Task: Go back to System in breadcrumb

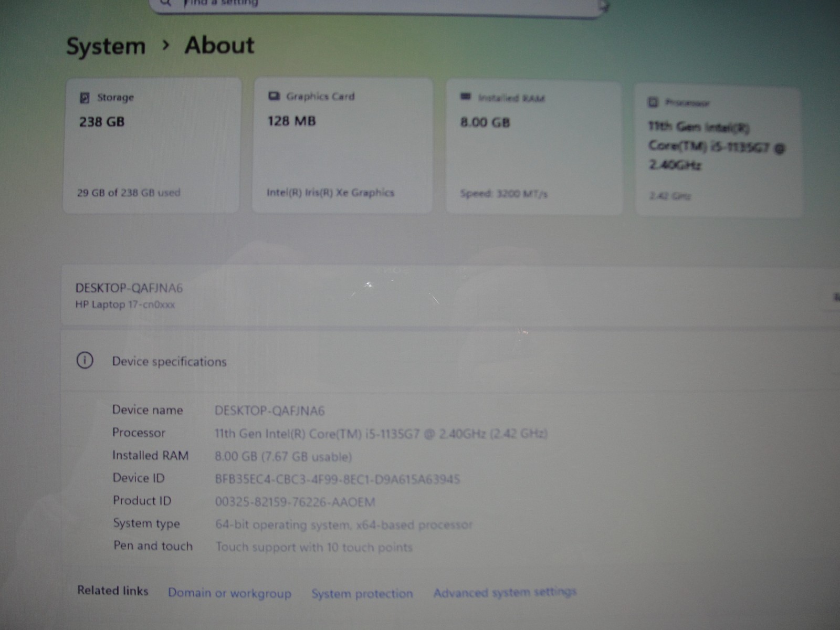Action: point(106,46)
